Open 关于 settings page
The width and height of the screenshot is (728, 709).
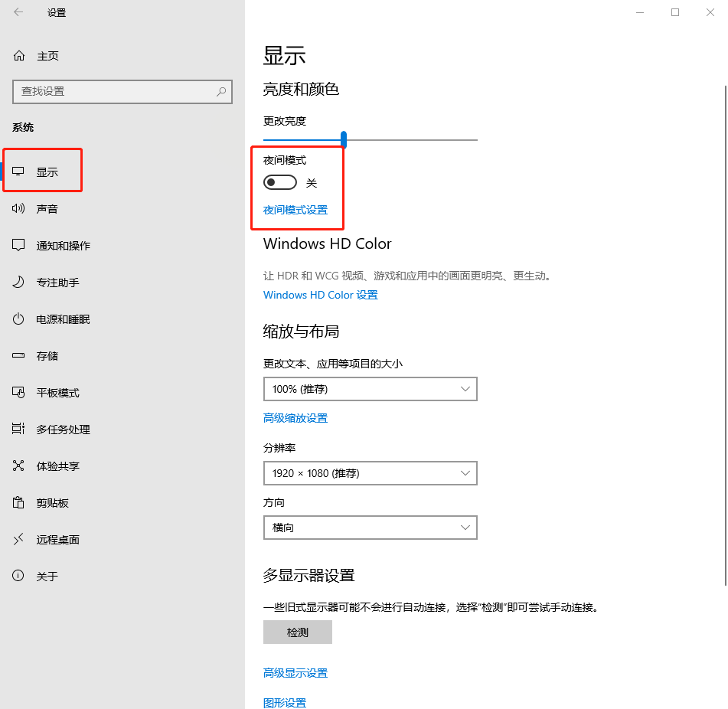point(47,577)
